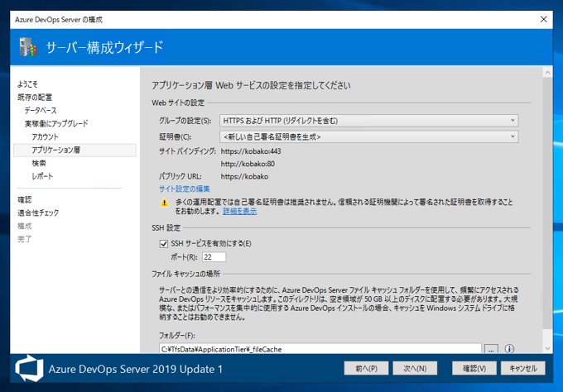
Task: Select 確認 in the sidebar
Action: pos(25,199)
